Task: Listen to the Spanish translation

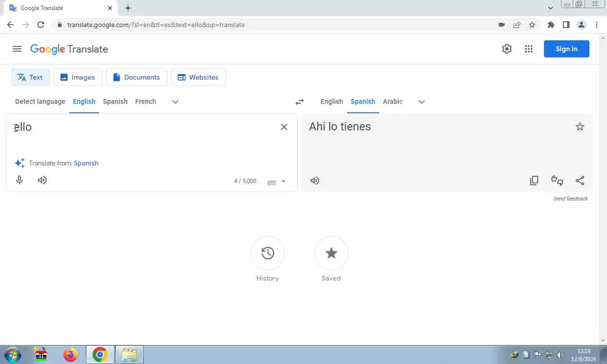Action: (x=315, y=181)
